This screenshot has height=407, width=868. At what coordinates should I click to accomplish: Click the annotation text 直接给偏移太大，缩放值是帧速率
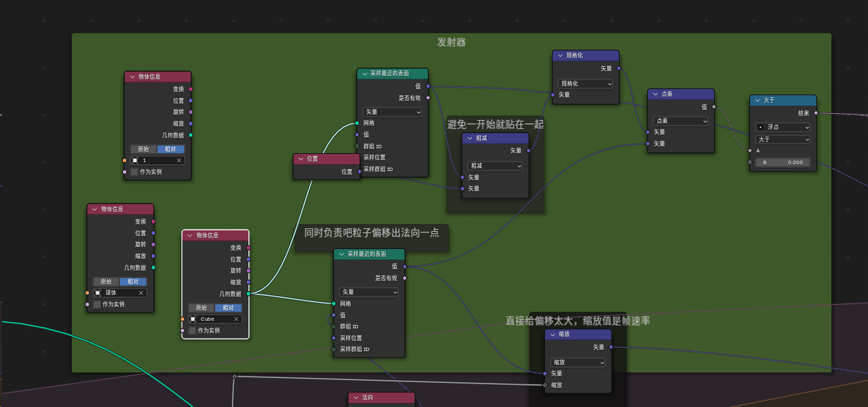point(578,321)
